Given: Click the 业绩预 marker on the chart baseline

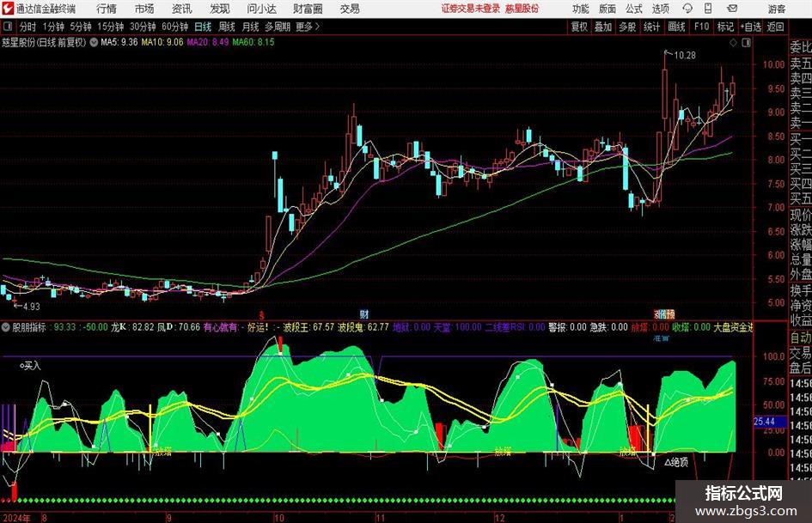Looking at the screenshot, I should (664, 314).
